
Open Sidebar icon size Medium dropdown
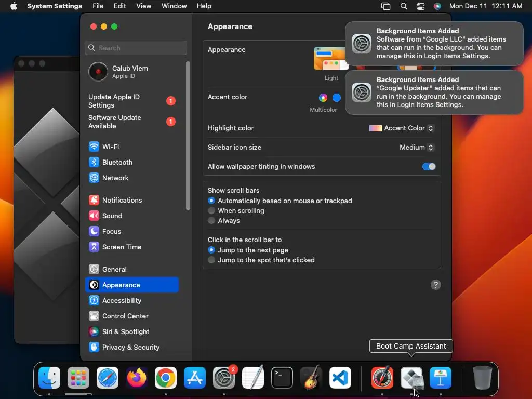[x=416, y=147]
